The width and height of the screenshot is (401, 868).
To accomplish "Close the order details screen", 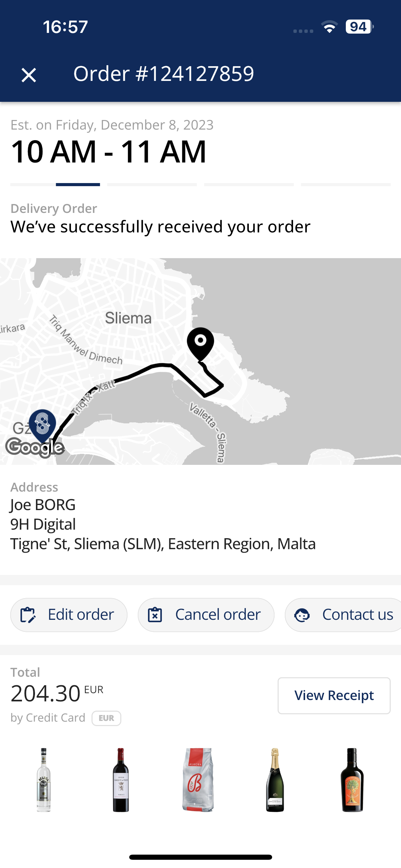I will [x=29, y=75].
